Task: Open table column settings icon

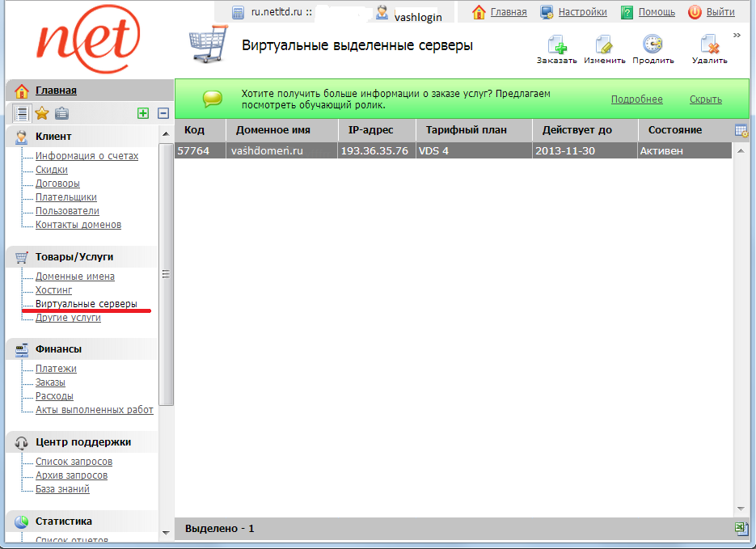Action: click(741, 130)
